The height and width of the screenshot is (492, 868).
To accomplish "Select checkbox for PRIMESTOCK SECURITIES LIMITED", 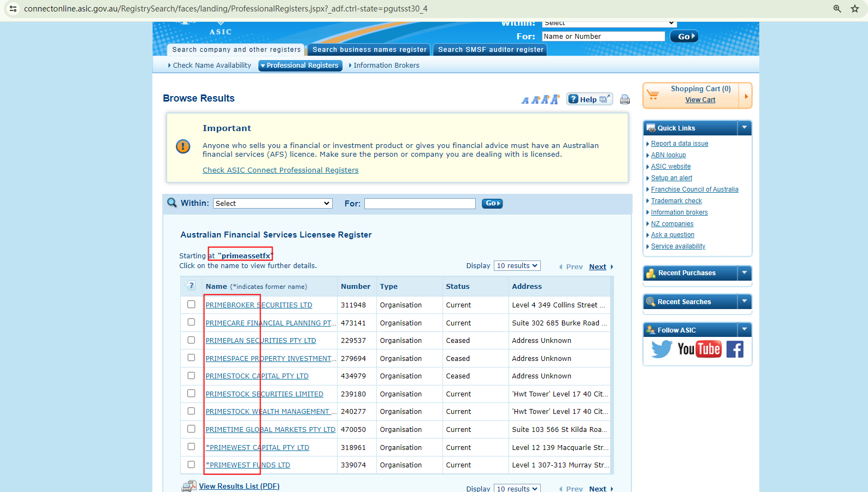I will [191, 393].
